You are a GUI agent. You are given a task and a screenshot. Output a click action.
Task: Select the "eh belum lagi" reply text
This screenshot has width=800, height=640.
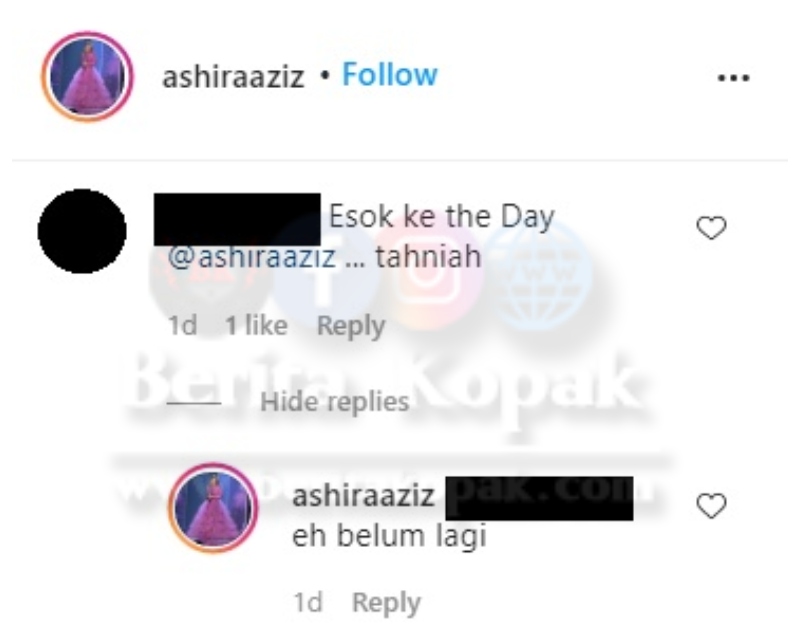[389, 537]
